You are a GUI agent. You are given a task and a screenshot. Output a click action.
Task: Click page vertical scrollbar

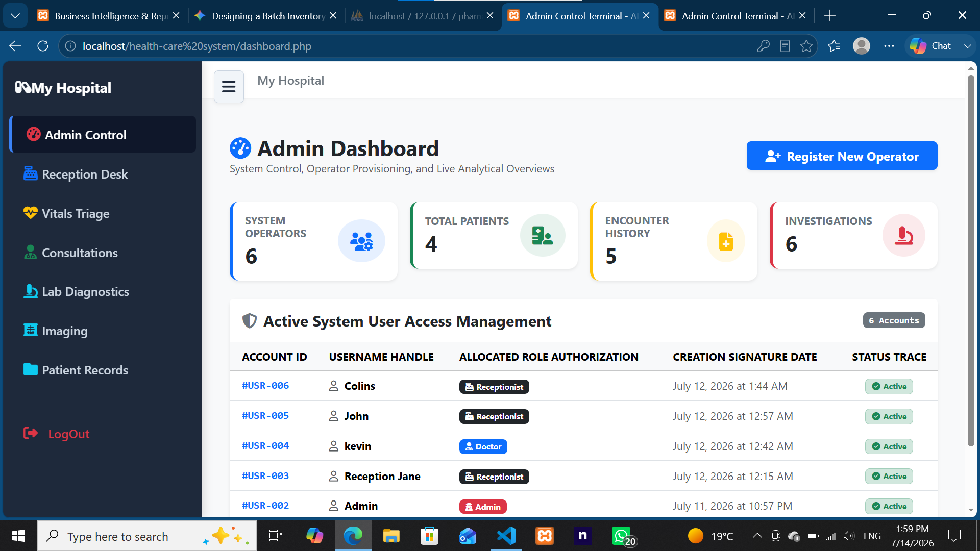tap(970, 260)
